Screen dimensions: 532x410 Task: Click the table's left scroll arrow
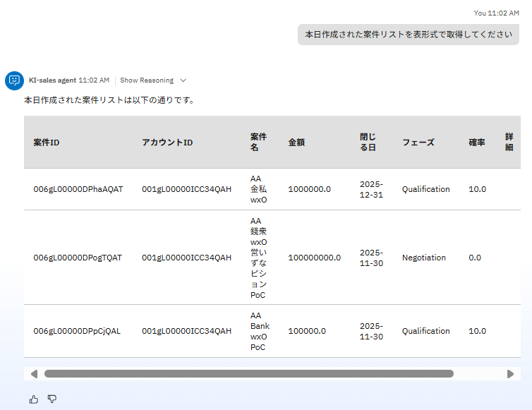coord(33,374)
